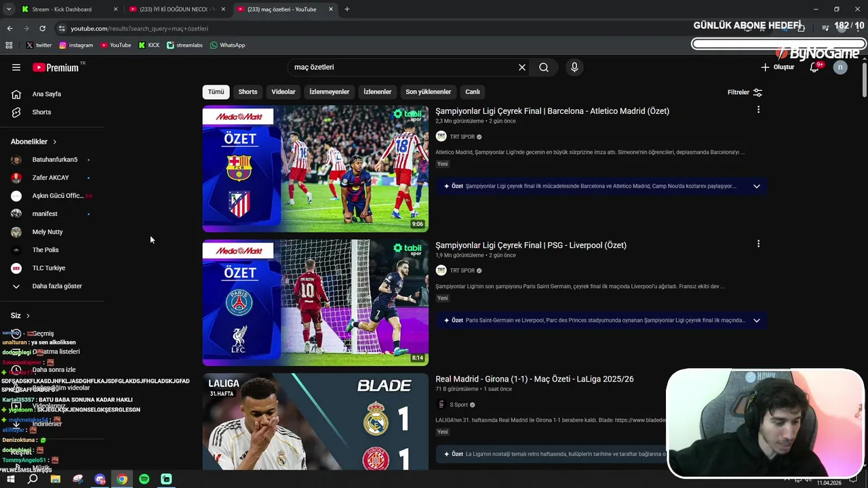868x488 pixels.
Task: Expand Özet summary of Barcelona - Atletico video
Action: click(757, 186)
